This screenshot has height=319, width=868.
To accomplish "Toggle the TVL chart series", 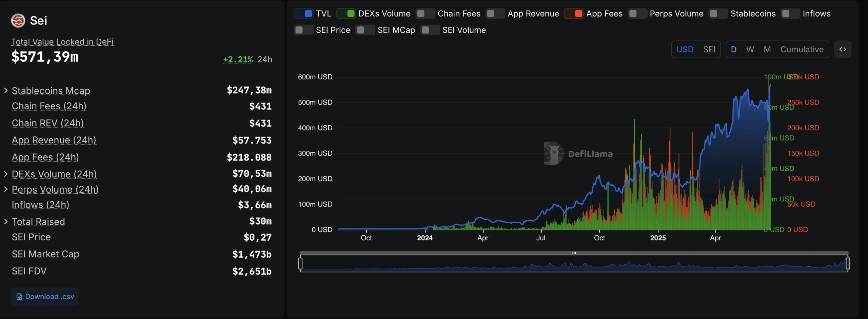I will click(304, 14).
